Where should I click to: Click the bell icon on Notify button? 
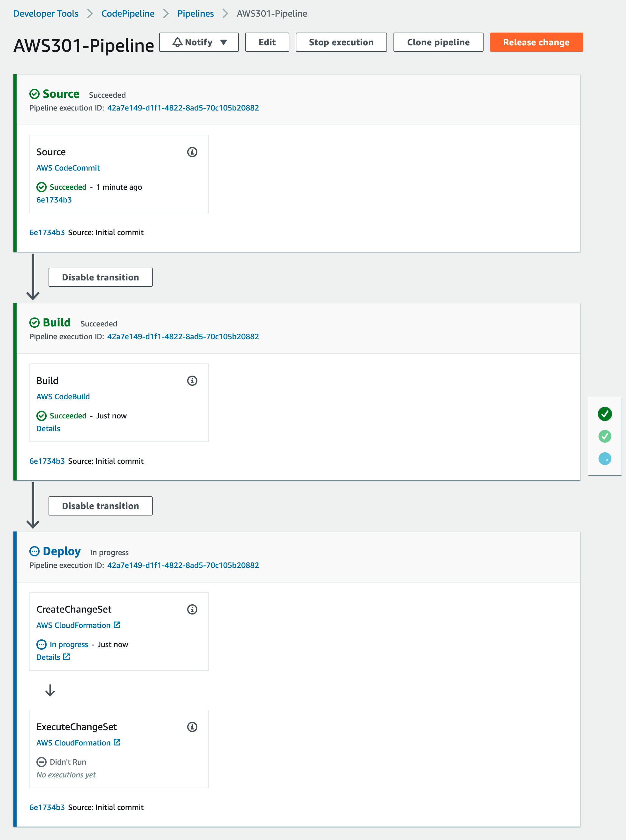(177, 42)
